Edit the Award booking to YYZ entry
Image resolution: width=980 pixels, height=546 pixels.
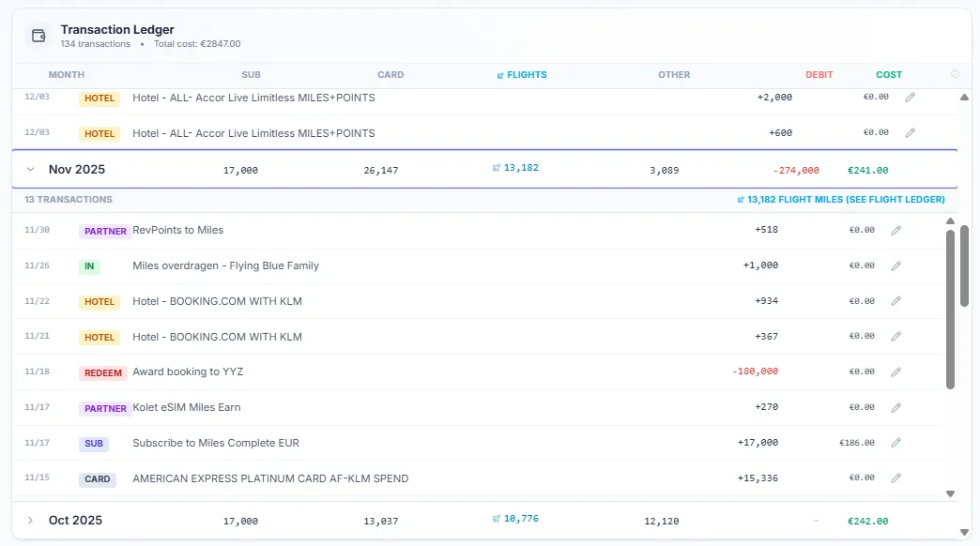(x=896, y=371)
